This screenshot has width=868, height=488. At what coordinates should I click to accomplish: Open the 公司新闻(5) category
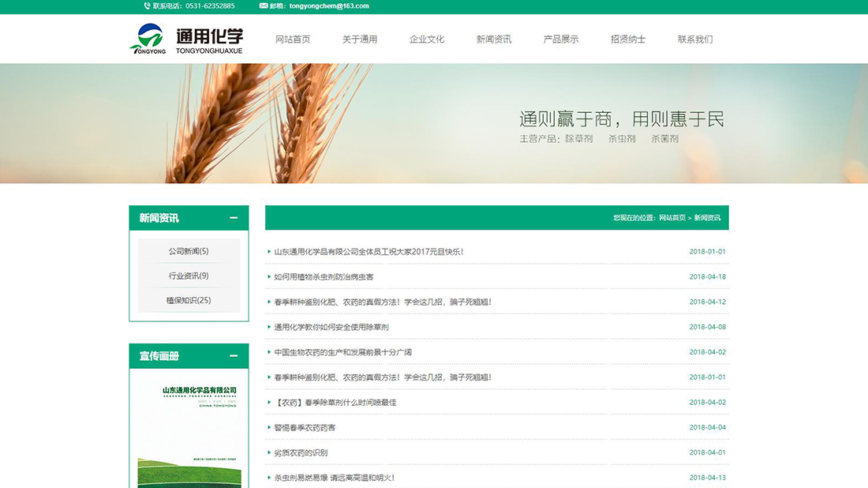[189, 250]
